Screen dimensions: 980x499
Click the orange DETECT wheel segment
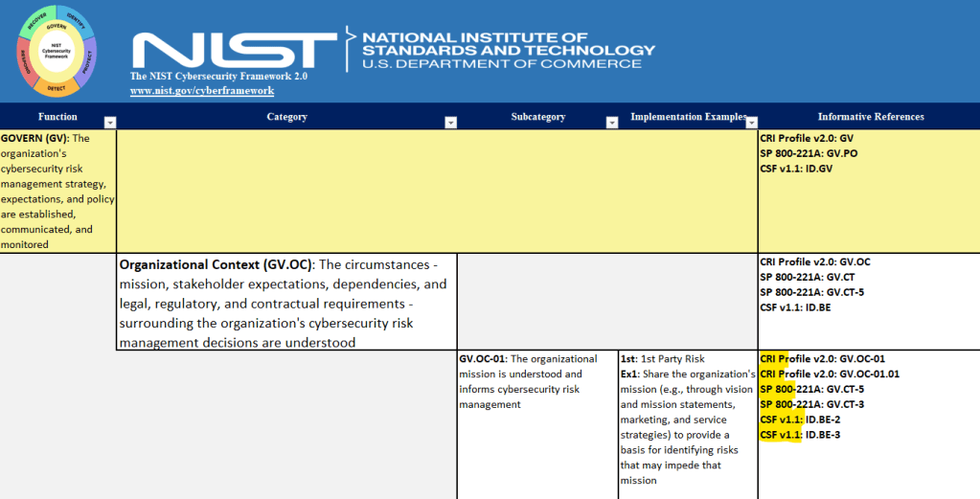point(57,89)
